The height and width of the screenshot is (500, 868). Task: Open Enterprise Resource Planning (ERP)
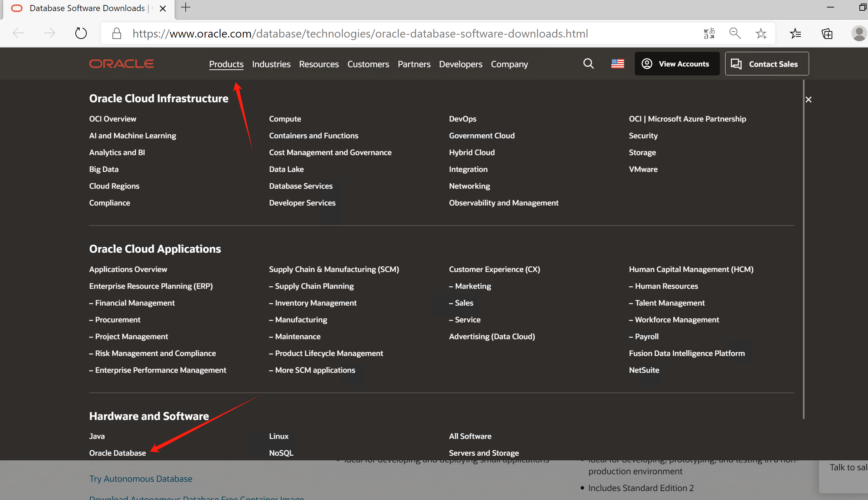[x=151, y=286]
